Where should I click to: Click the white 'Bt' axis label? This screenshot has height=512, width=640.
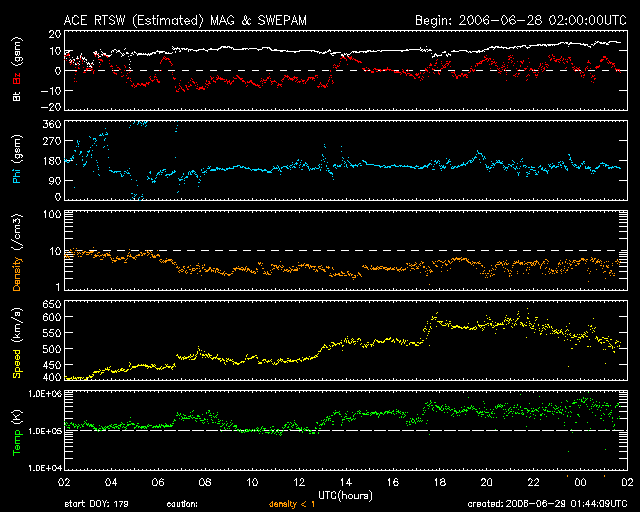pos(17,96)
